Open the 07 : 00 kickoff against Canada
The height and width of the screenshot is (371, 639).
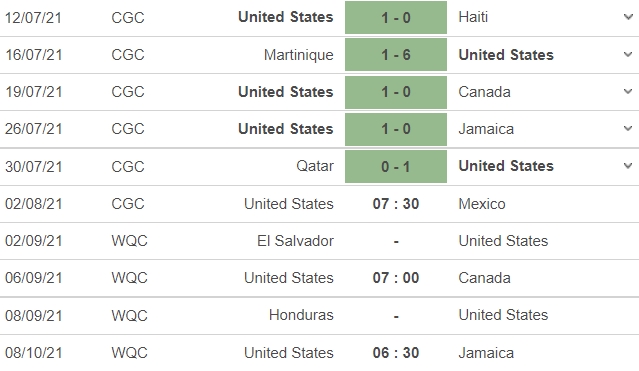click(x=396, y=278)
